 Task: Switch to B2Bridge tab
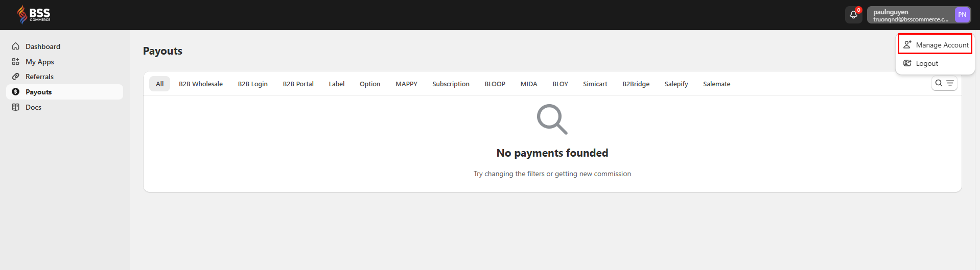tap(636, 84)
